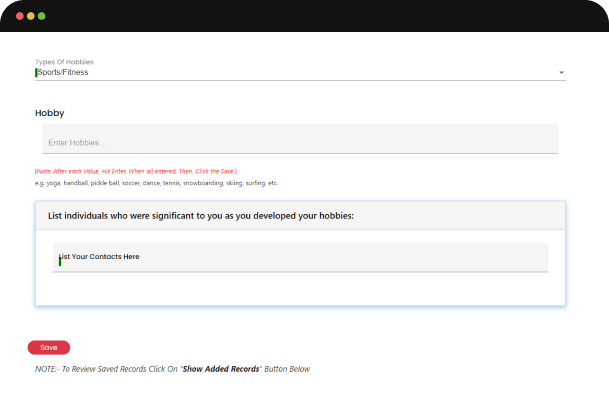The height and width of the screenshot is (408, 609).
Task: Click the yellow minimize window button
Action: 30,17
